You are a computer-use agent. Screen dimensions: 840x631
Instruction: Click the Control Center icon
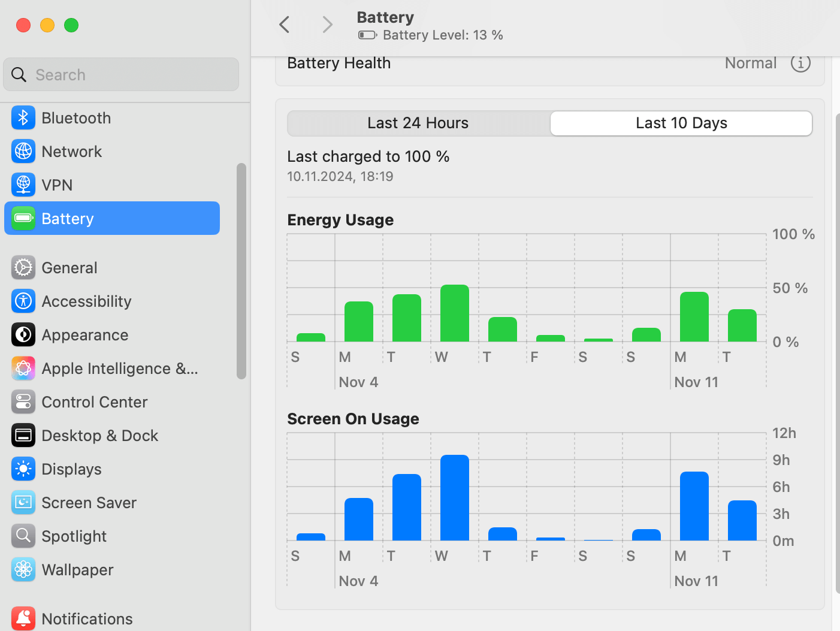coord(23,402)
